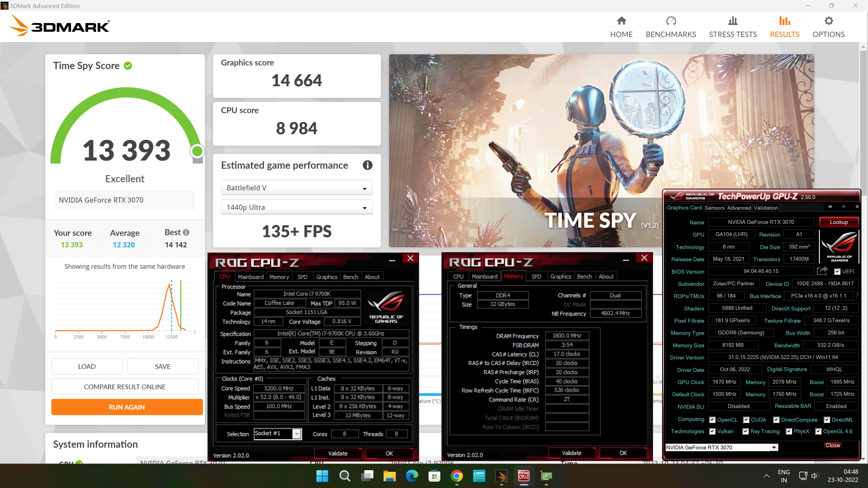Open the Options gear section
868x488 pixels.
coord(828,27)
